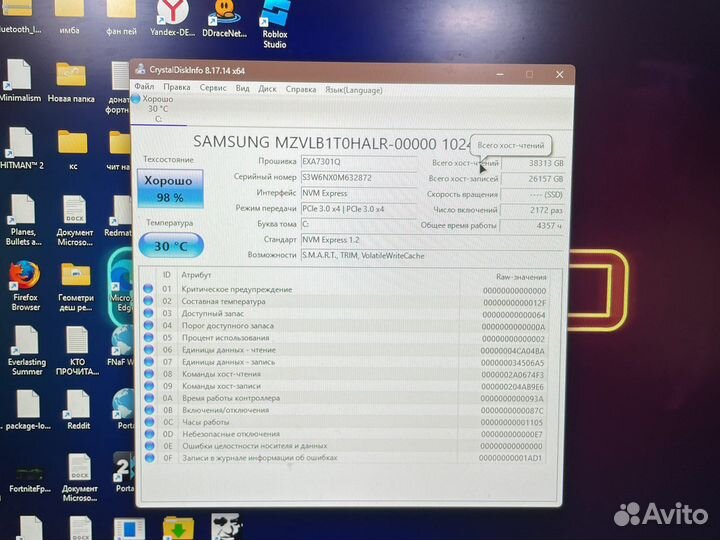
Task: Open the Minimalism desktop shortcut
Action: [x=19, y=80]
